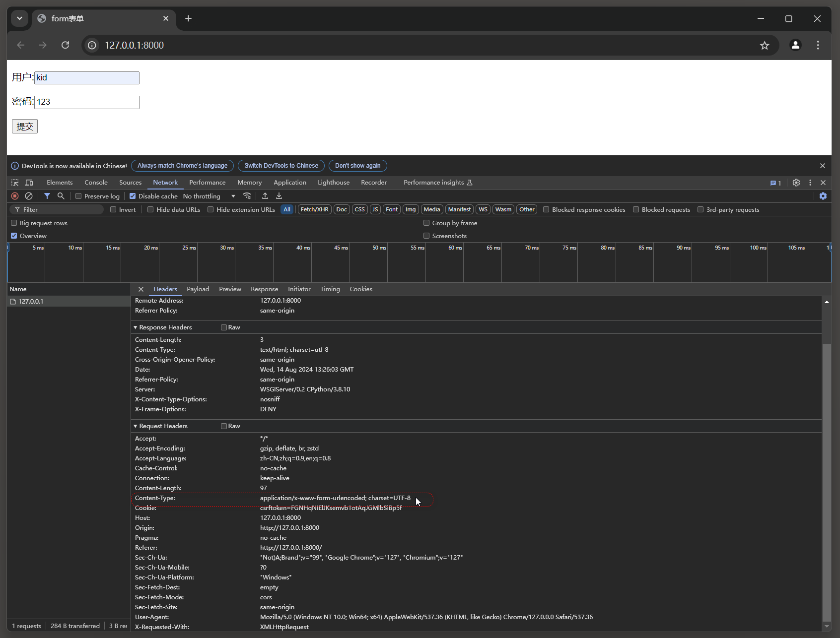Open DevTools settings gear
Image resolution: width=840 pixels, height=638 pixels.
point(796,183)
